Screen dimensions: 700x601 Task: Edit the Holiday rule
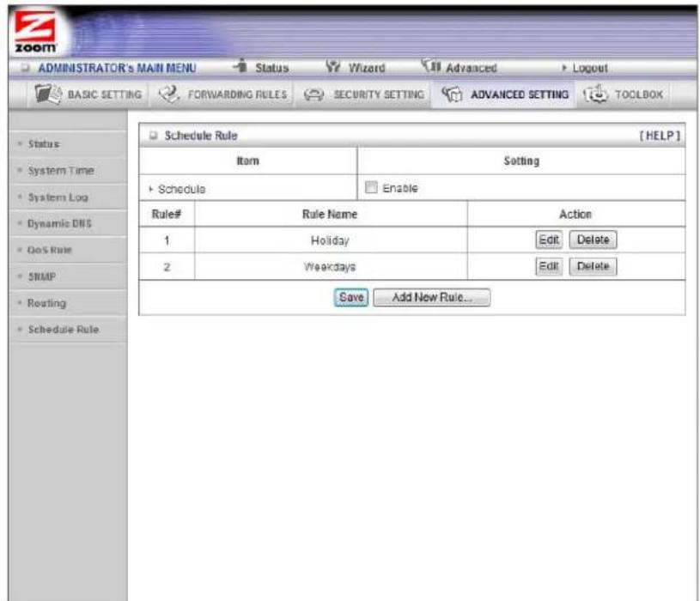click(x=549, y=240)
